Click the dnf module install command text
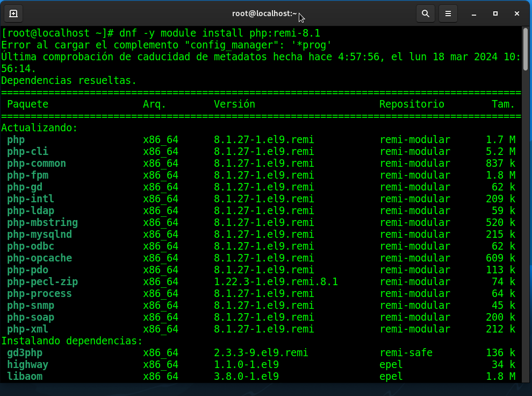This screenshot has height=396, width=532. tap(220, 33)
